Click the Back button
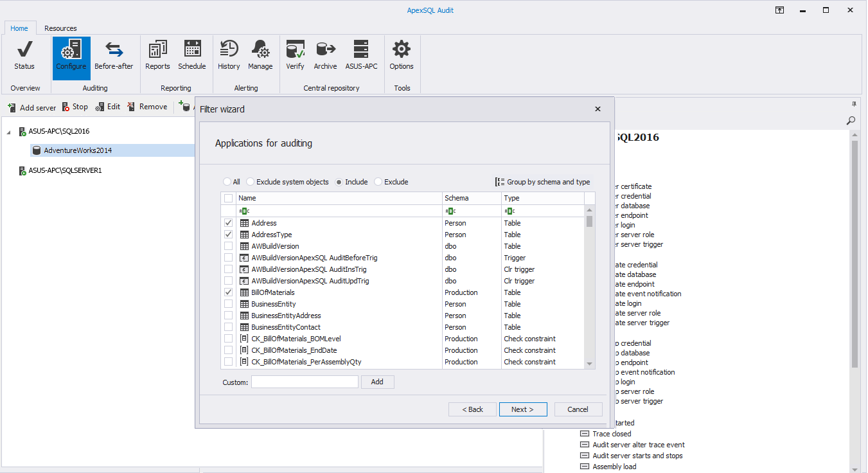The width and height of the screenshot is (868, 473). [x=472, y=409]
